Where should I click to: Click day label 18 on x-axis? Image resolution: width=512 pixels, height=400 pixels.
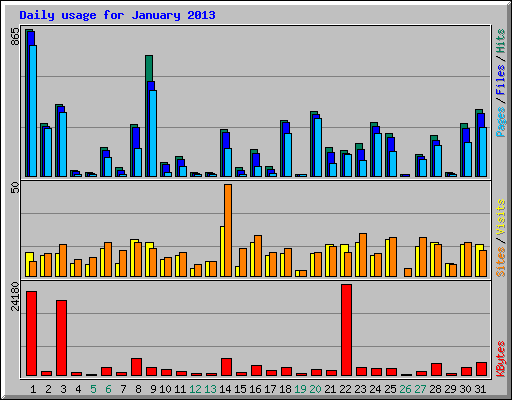coord(285,389)
